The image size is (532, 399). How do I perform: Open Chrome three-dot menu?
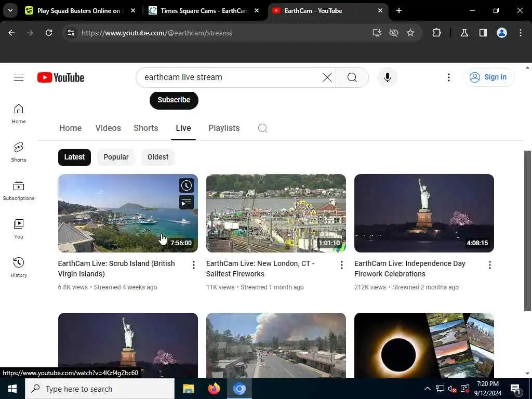click(521, 33)
